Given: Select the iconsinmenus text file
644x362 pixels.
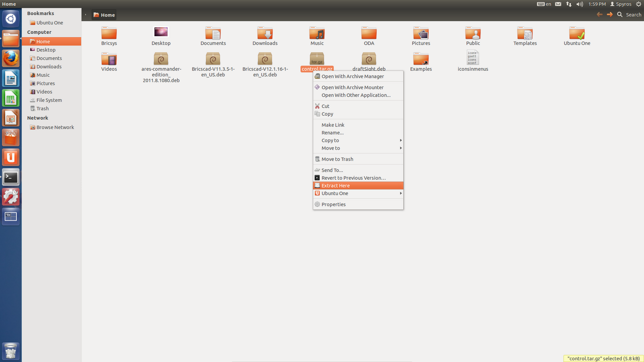Looking at the screenshot, I should 473,58.
